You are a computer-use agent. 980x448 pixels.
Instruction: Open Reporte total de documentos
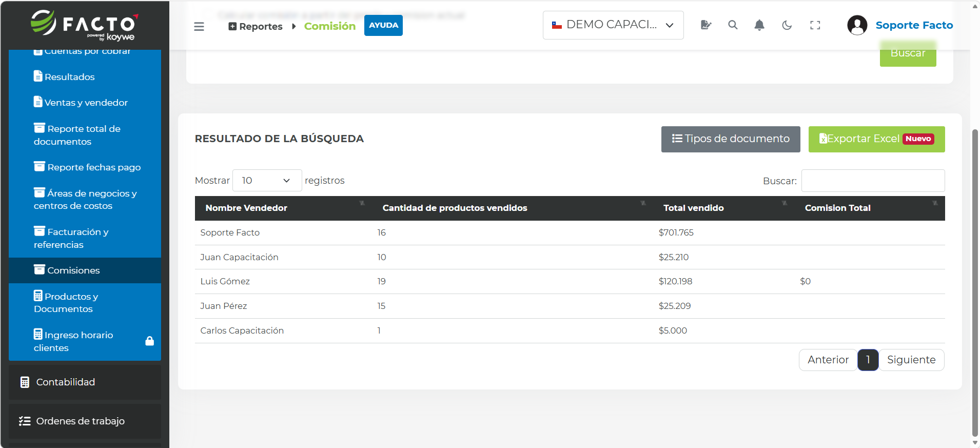85,134
